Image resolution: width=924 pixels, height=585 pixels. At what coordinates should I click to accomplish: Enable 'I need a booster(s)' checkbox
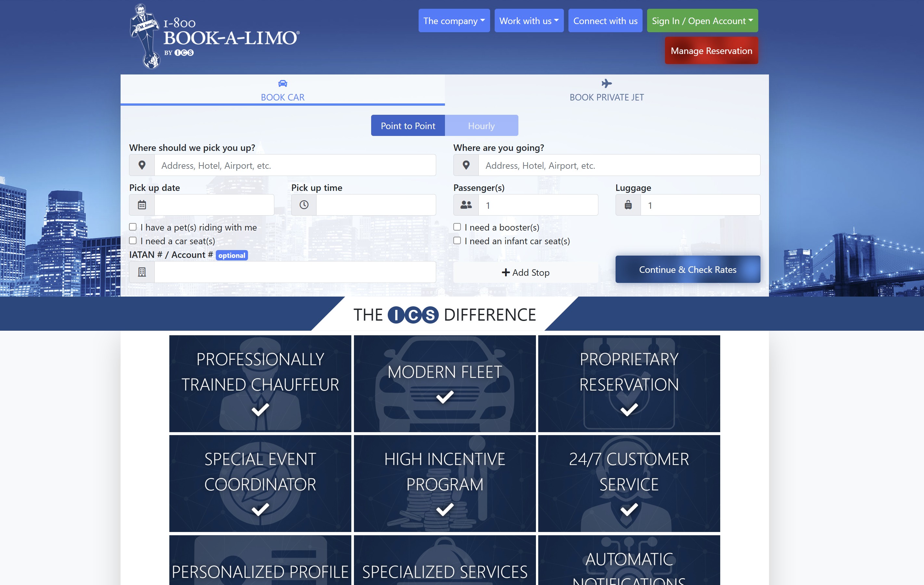pos(457,227)
